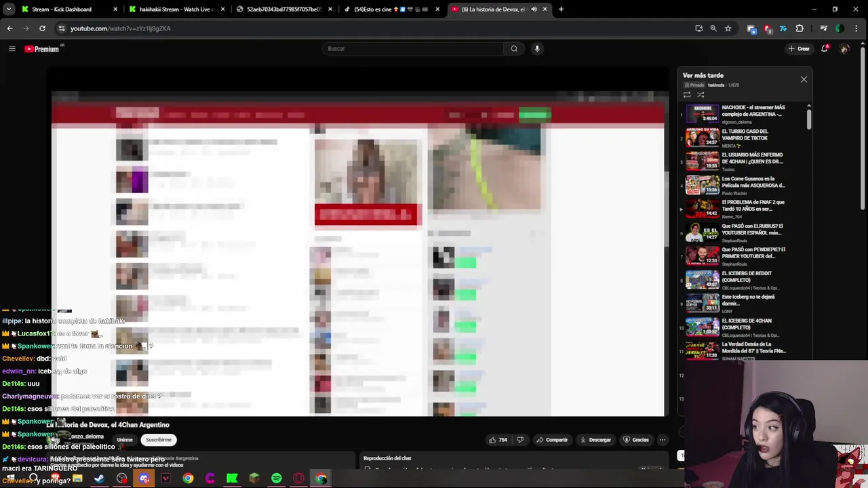Share the video via Compartir
This screenshot has width=868, height=488.
551,440
